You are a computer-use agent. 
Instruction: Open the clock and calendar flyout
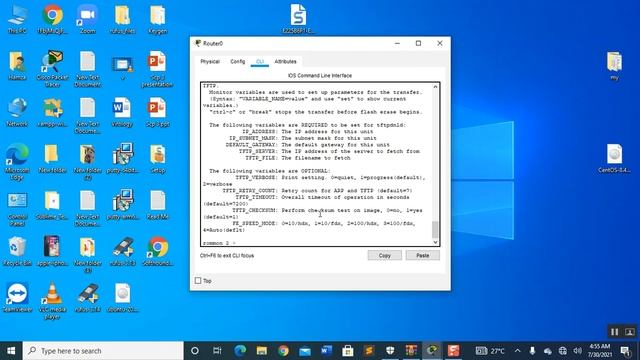[x=600, y=351]
